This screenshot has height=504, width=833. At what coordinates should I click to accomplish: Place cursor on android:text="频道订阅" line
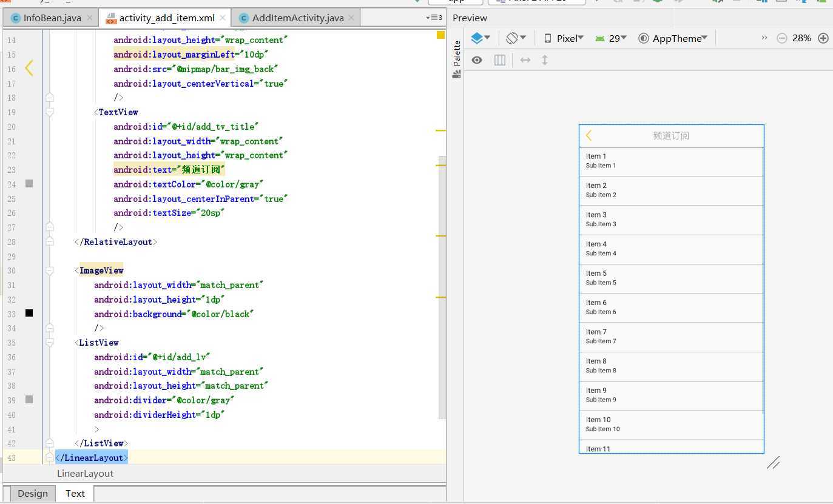pos(169,170)
